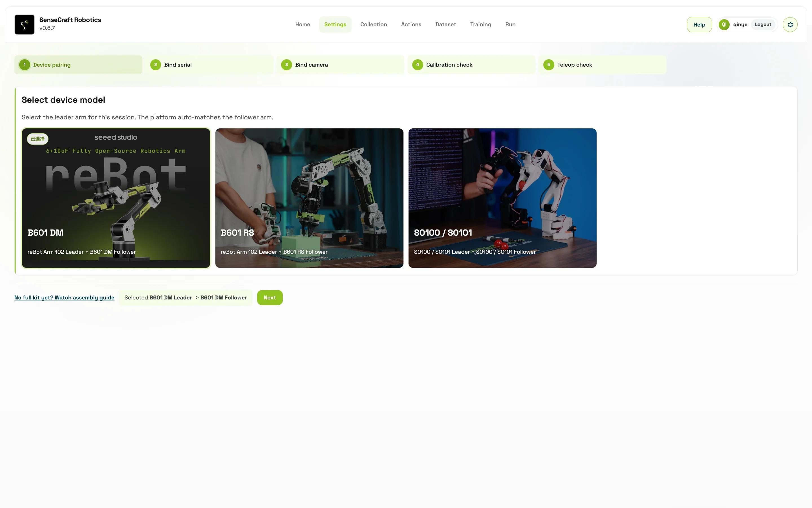Click reBot Arm 102 Leader + B601 DM Follower text
This screenshot has width=812, height=508.
(81, 252)
